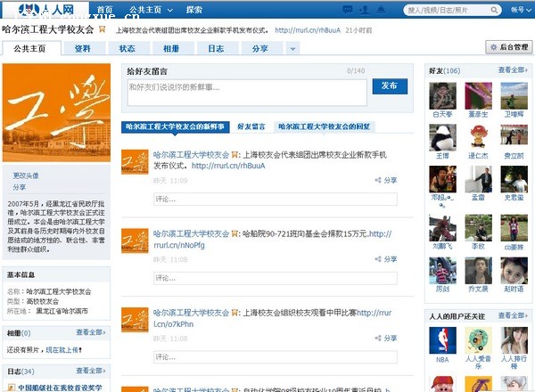Open the panda avatar of friend 王博
This screenshot has width=535, height=392.
442,137
